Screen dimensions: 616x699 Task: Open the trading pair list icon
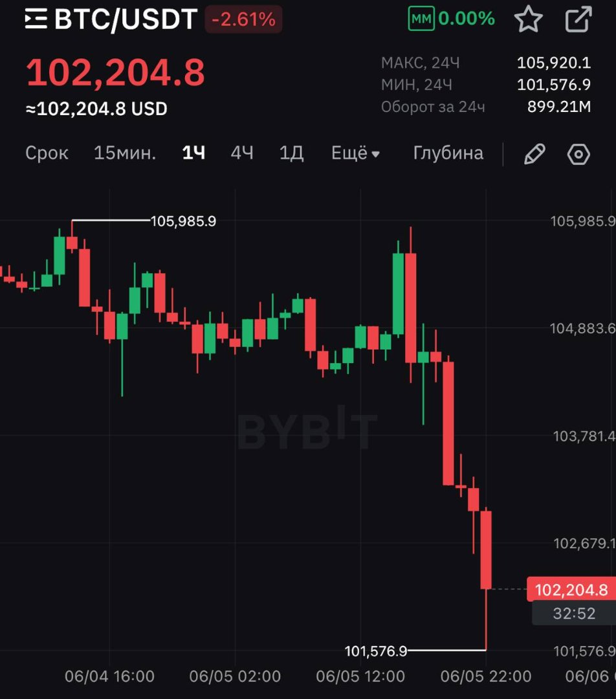pyautogui.click(x=36, y=20)
